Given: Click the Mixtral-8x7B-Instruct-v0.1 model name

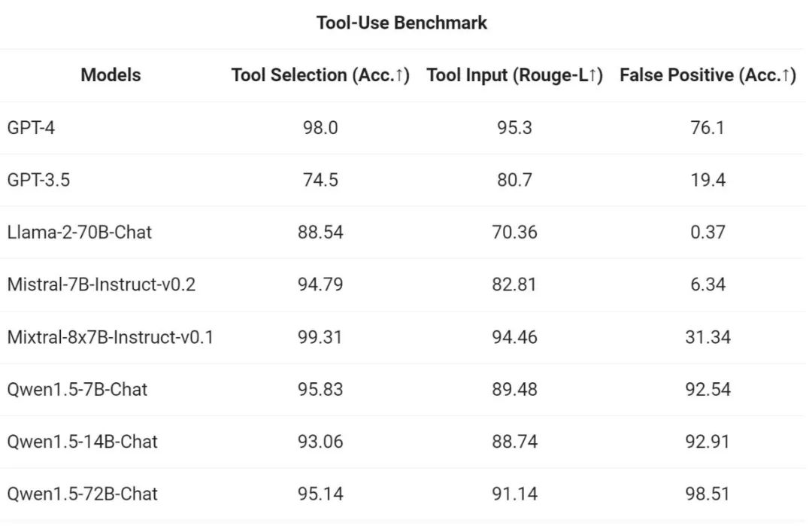Looking at the screenshot, I should point(111,337).
